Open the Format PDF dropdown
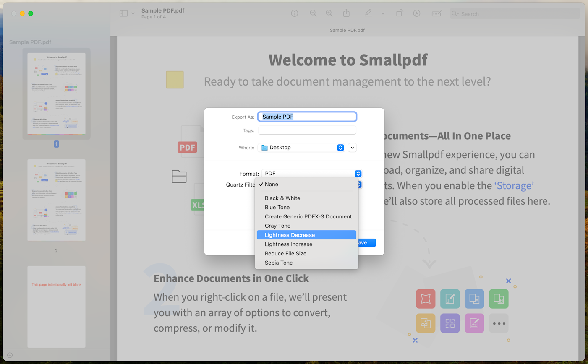The width and height of the screenshot is (588, 364). click(x=311, y=174)
